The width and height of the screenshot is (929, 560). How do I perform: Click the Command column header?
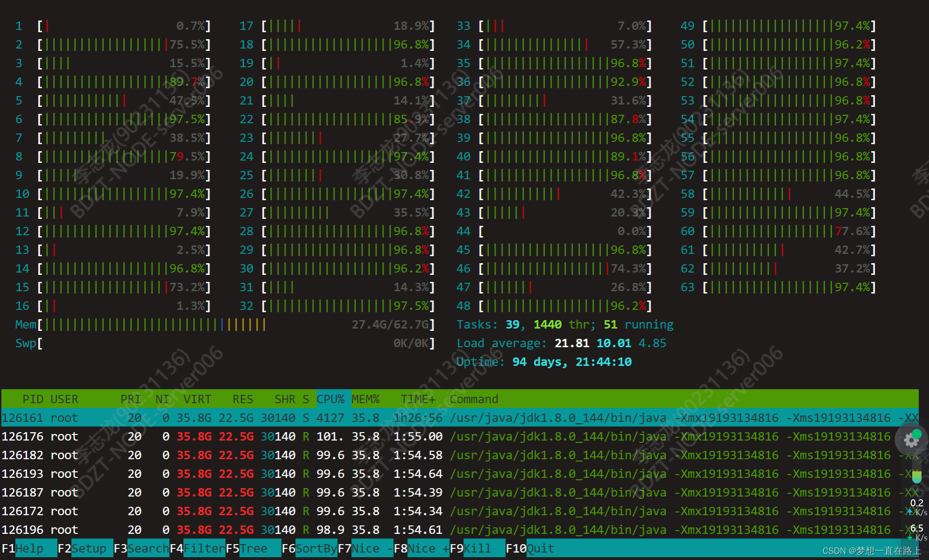[474, 399]
